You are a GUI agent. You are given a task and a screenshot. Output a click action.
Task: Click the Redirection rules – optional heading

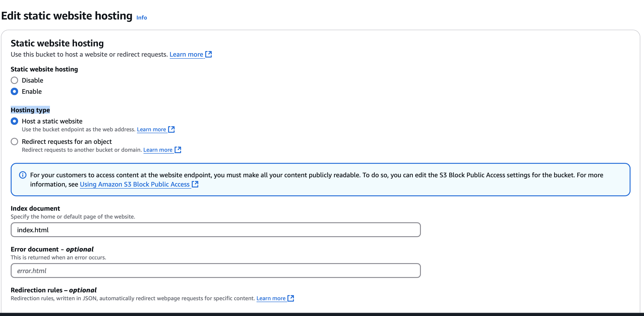pos(53,290)
